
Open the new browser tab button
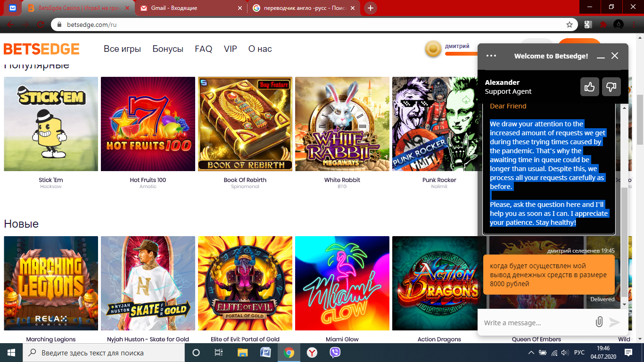(371, 8)
